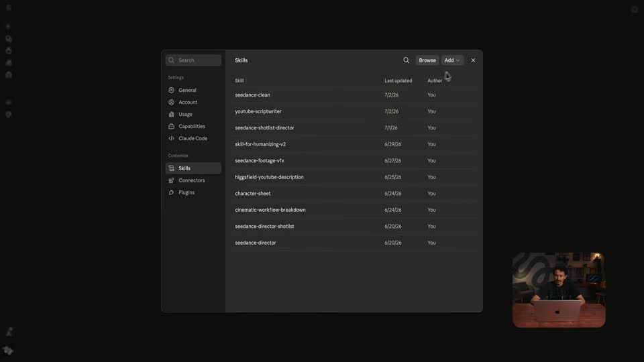
Task: Click the Claude Code brackets icon
Action: click(x=171, y=138)
